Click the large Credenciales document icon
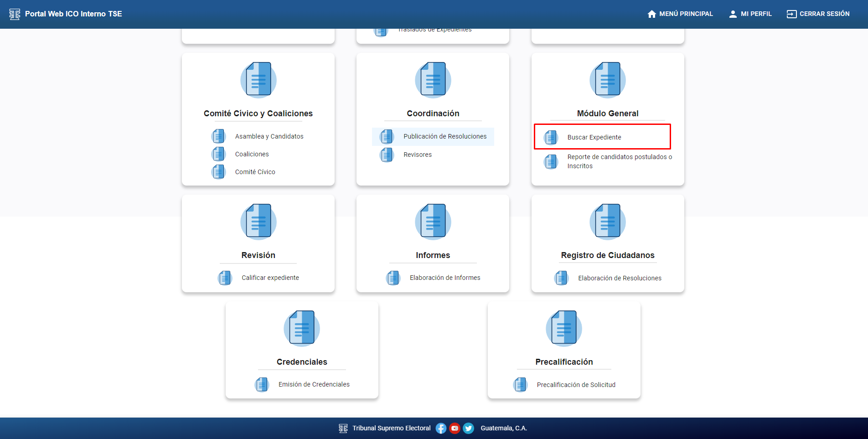This screenshot has height=439, width=868. [301, 329]
